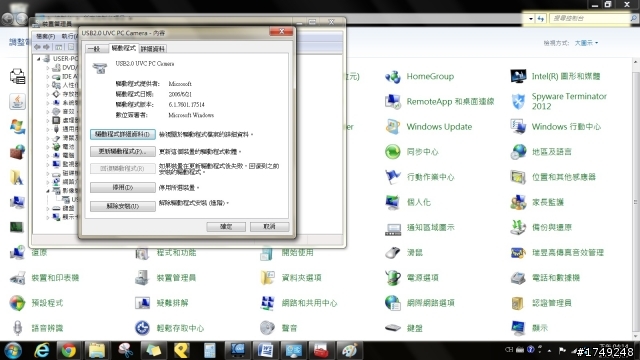The height and width of the screenshot is (360, 640).
Task: Open the 認證管理員 icon
Action: tap(518, 303)
